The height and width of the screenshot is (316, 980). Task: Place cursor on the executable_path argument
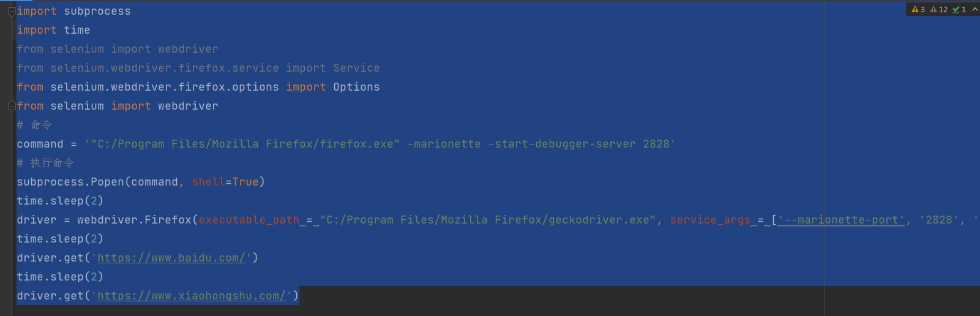point(249,220)
